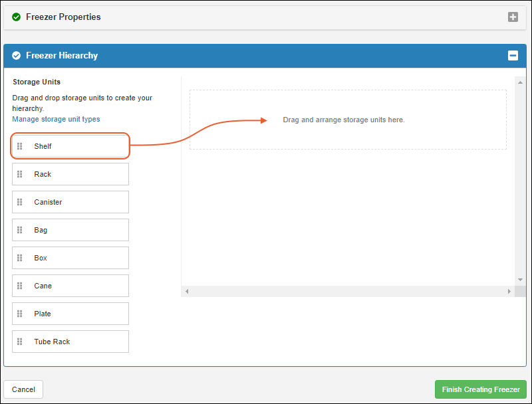
Task: Click the Freezer Properties header title
Action: (63, 17)
